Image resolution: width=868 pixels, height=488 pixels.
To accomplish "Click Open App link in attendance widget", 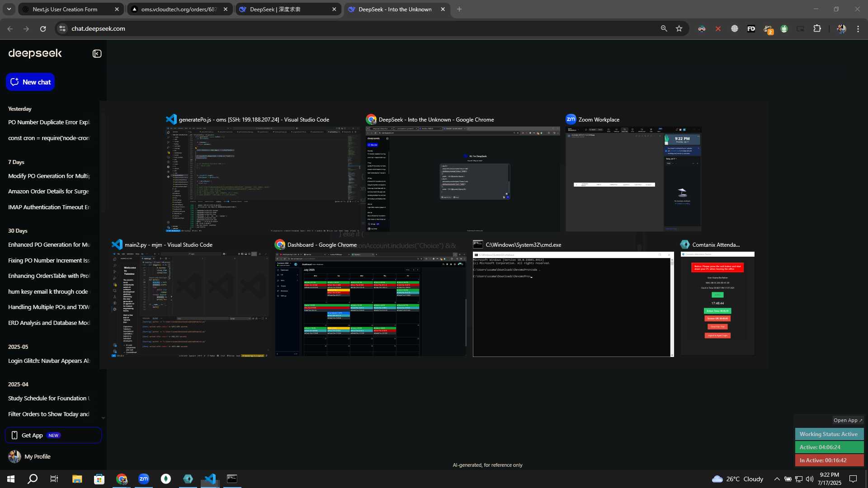I will pyautogui.click(x=848, y=420).
